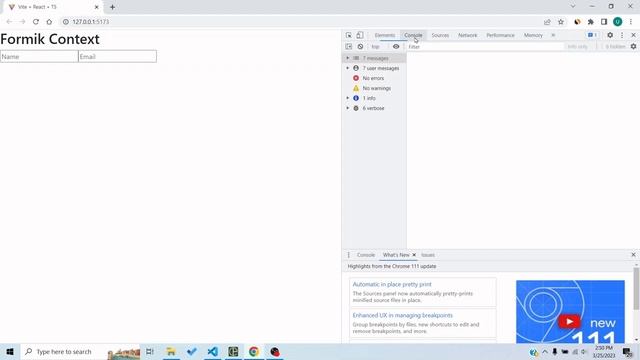The image size is (640, 360).
Task: Open the issues counter badge in DevTools
Action: [592, 35]
